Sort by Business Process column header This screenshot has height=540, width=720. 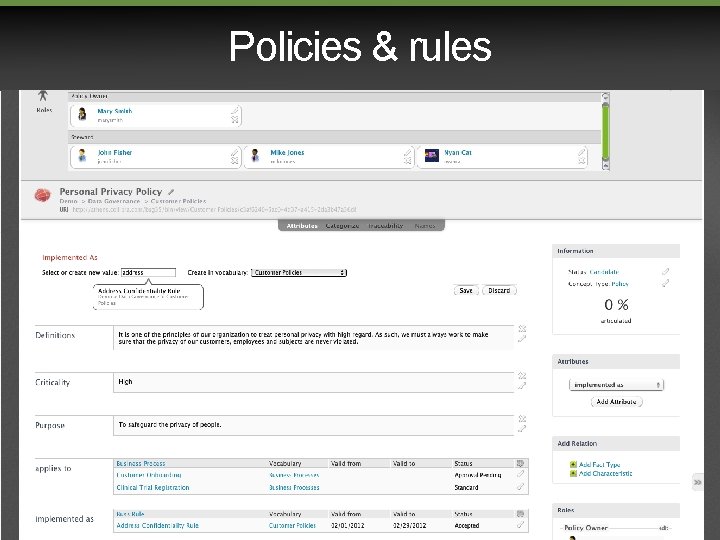[x=141, y=463]
